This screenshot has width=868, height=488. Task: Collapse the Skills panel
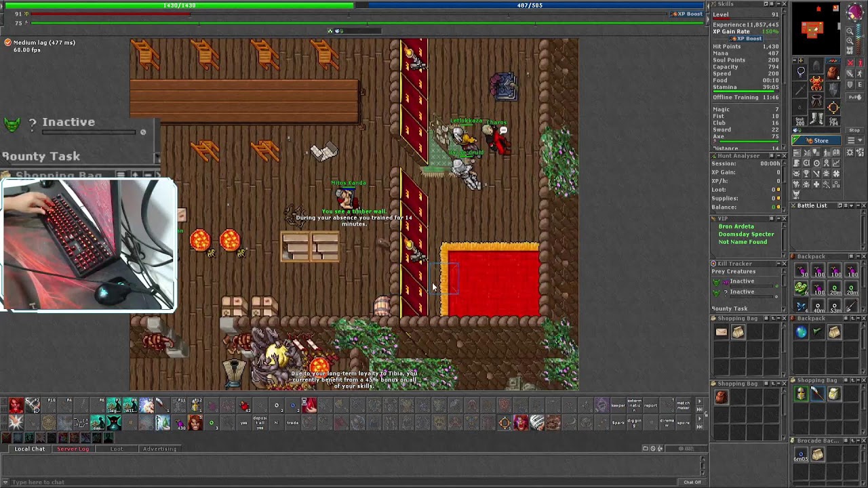(778, 4)
